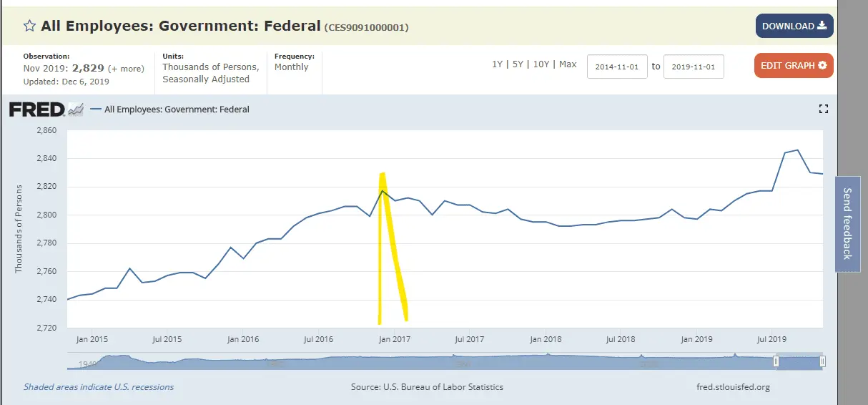This screenshot has width=868, height=405.
Task: Switch to the 10Y range
Action: [541, 64]
